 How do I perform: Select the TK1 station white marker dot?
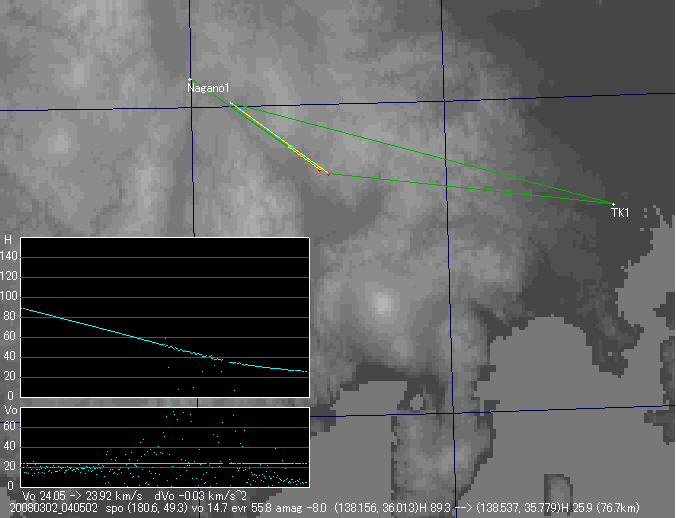[x=613, y=204]
